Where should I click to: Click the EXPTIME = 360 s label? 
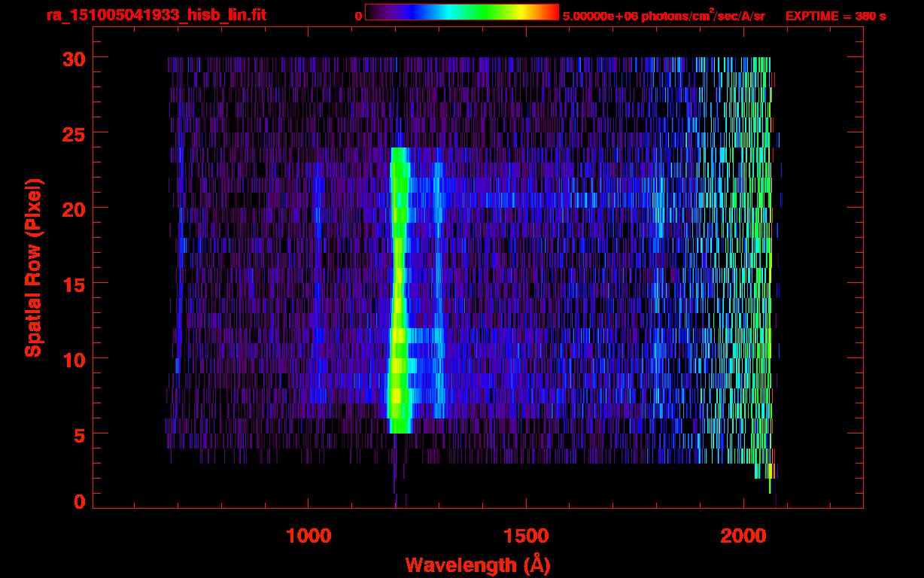pos(835,16)
